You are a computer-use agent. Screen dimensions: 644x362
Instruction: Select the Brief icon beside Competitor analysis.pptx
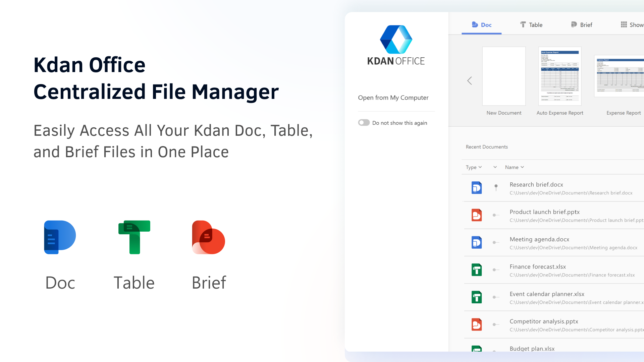click(476, 324)
